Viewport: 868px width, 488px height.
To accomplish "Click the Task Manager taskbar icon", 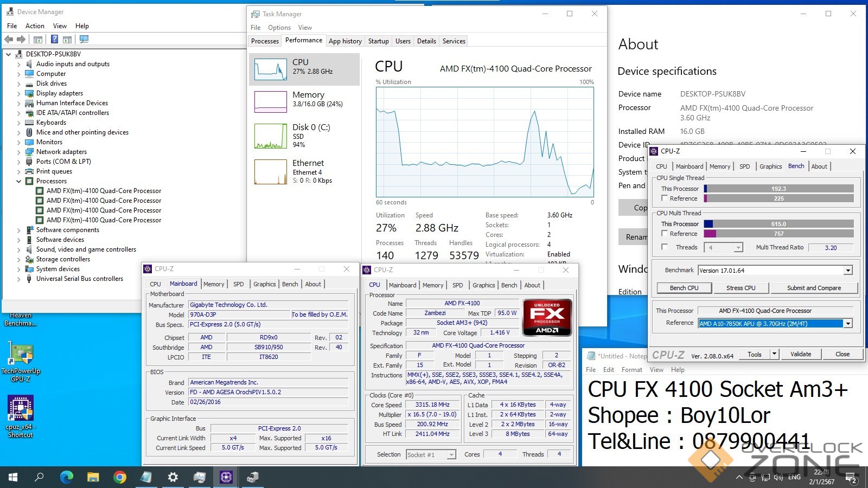I will [200, 477].
